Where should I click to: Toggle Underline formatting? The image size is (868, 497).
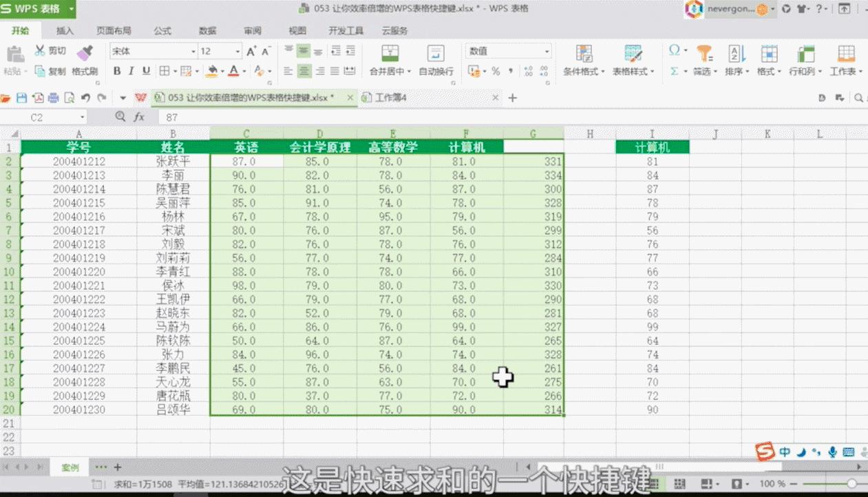pos(146,71)
